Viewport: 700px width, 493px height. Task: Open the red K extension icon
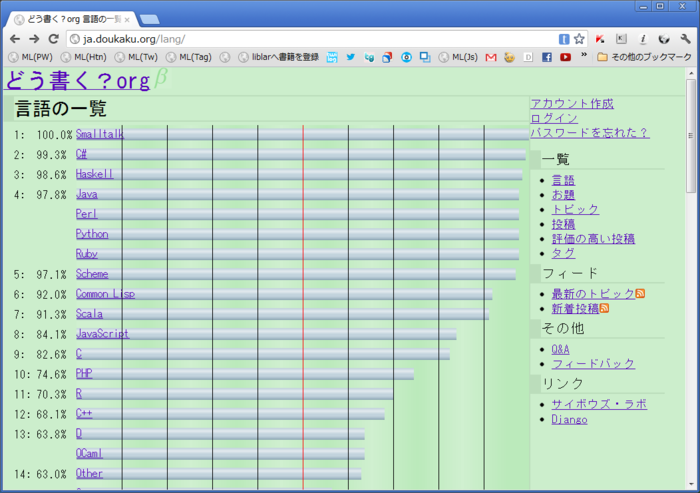600,39
